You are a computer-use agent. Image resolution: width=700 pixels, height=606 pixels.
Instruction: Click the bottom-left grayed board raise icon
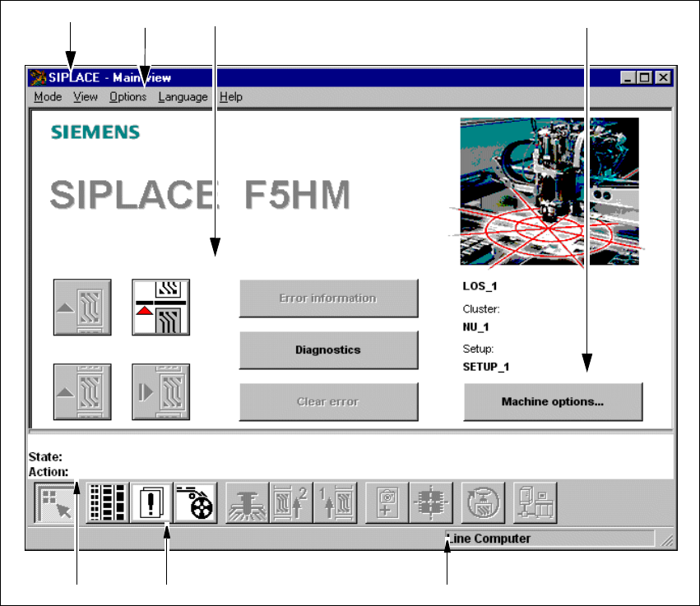coord(82,391)
